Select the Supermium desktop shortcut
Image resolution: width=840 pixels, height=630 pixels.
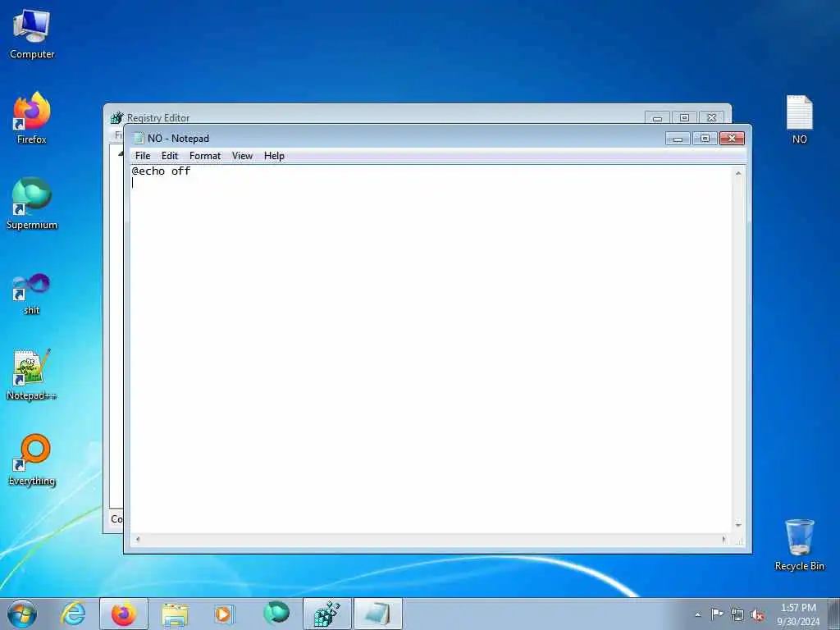(x=32, y=203)
